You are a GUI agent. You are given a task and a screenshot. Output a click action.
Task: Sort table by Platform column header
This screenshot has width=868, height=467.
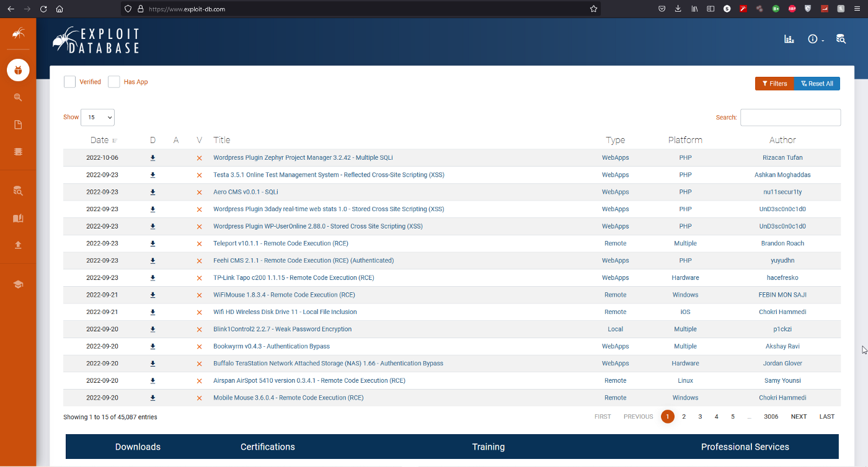(685, 140)
